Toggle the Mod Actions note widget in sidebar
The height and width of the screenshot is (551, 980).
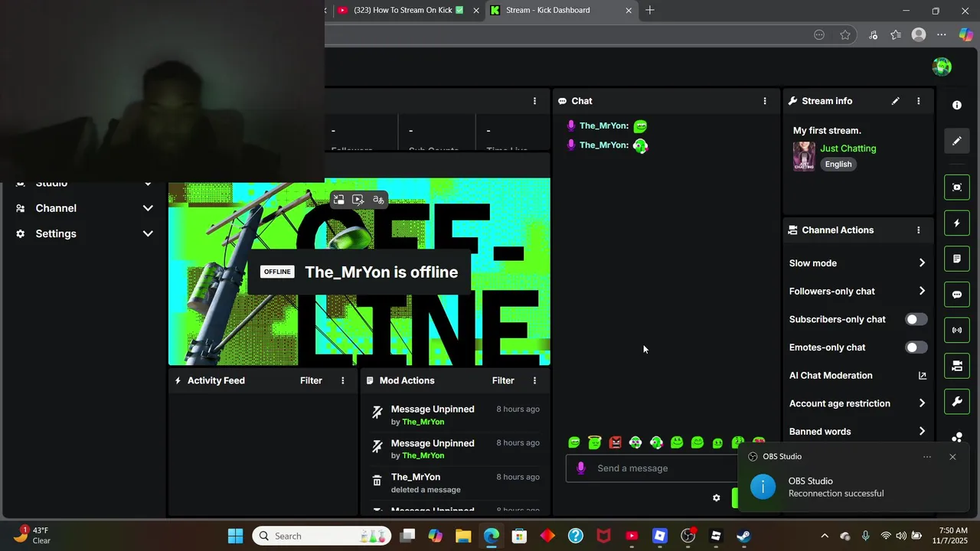(x=957, y=259)
